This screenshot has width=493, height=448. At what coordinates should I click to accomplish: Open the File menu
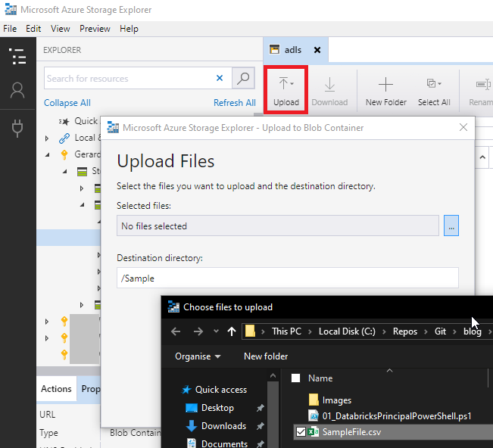pos(10,29)
